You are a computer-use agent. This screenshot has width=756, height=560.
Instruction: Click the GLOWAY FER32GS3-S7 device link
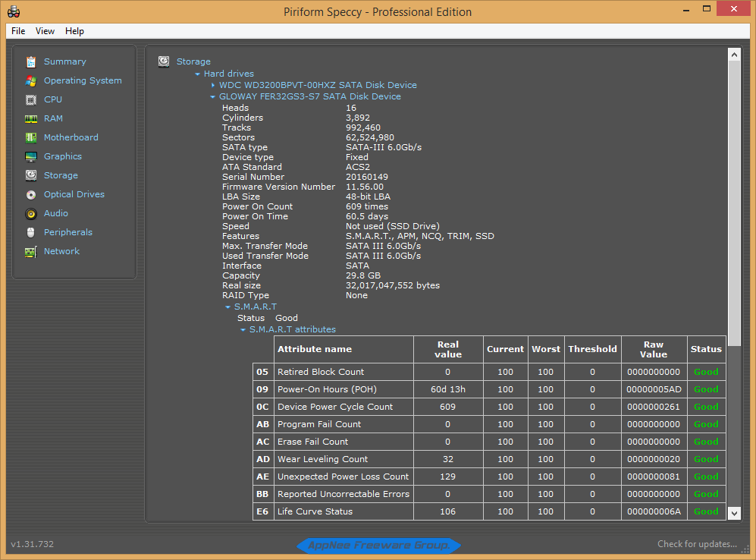pyautogui.click(x=310, y=96)
